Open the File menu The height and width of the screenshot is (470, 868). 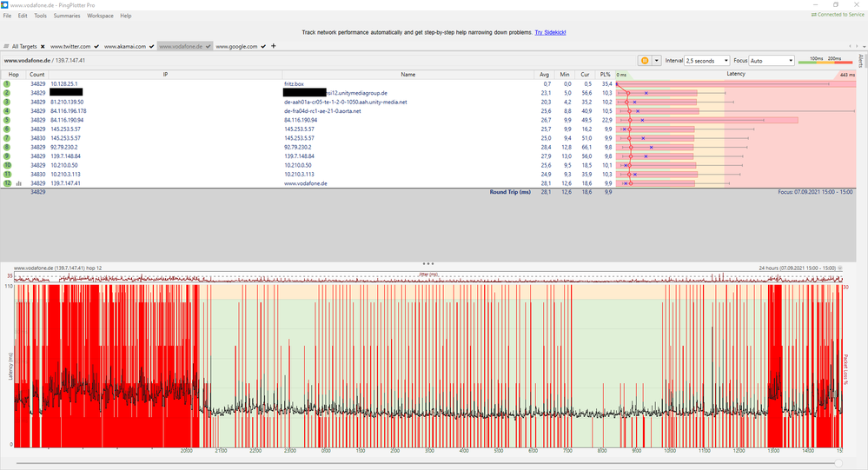[x=7, y=16]
